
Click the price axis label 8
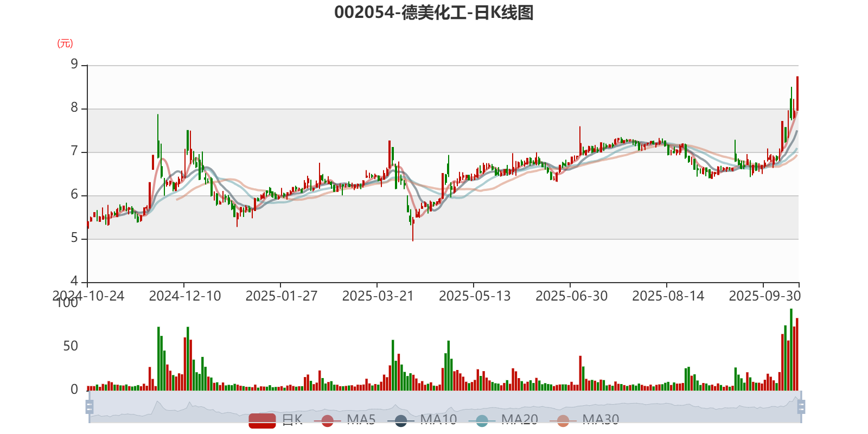click(x=74, y=108)
